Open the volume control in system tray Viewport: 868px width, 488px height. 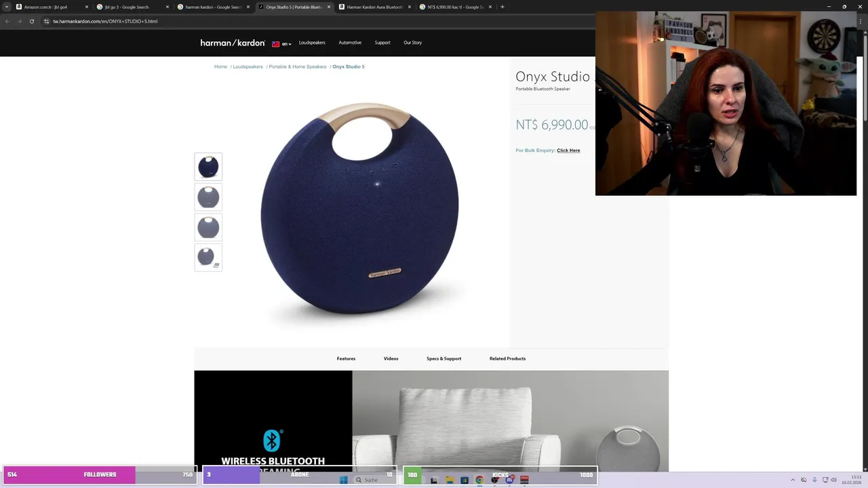pyautogui.click(x=833, y=480)
